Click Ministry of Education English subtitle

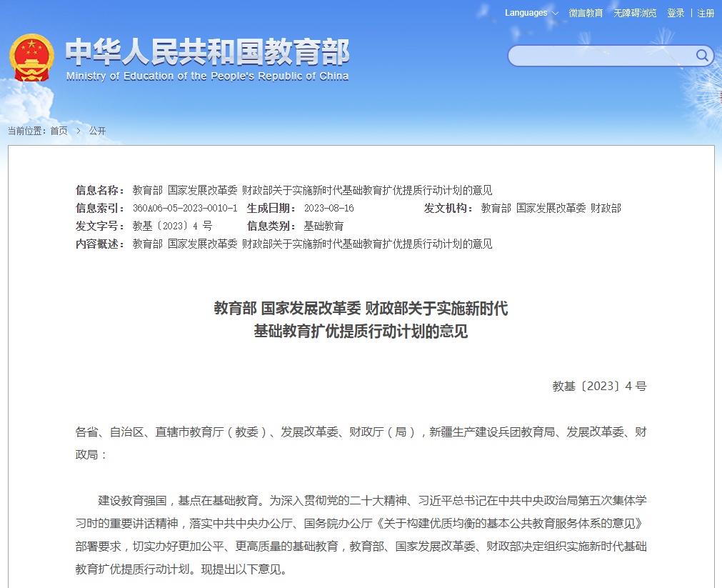point(207,76)
